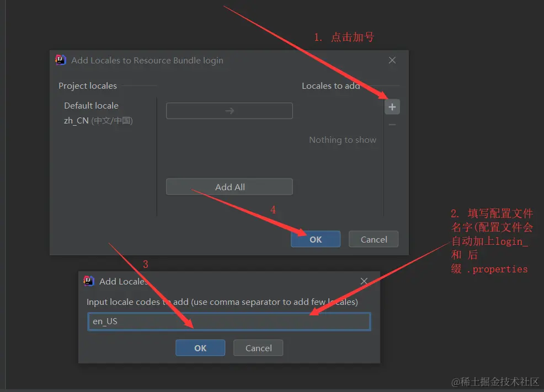Click the 'Project locales' section label
The height and width of the screenshot is (392, 544).
click(88, 86)
